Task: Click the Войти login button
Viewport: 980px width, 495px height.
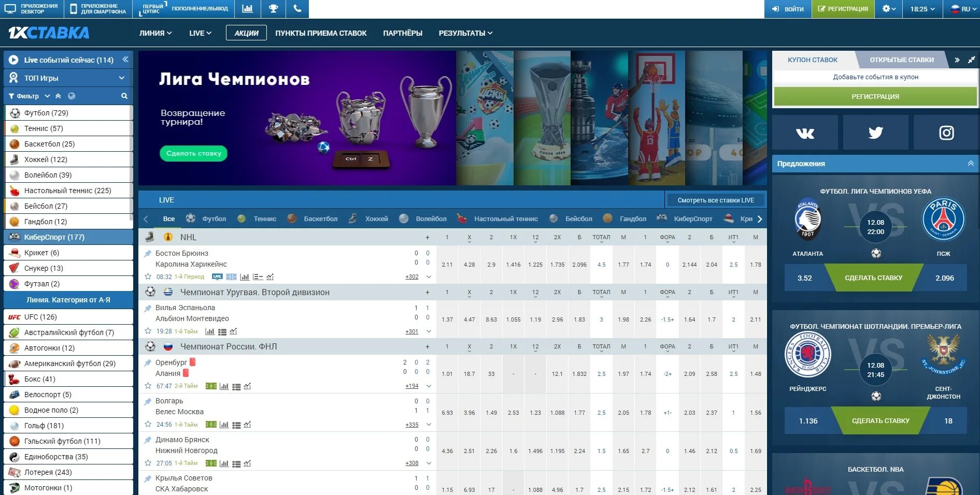Action: coord(788,9)
